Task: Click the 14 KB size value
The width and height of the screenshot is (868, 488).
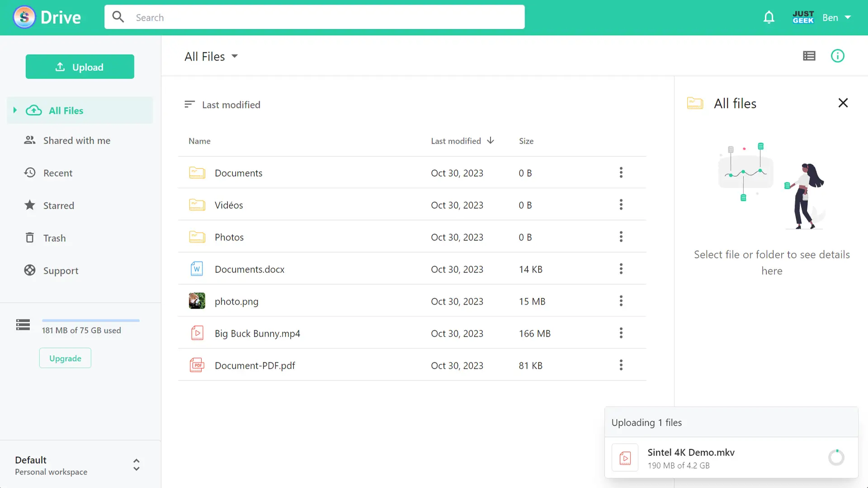Action: point(531,269)
